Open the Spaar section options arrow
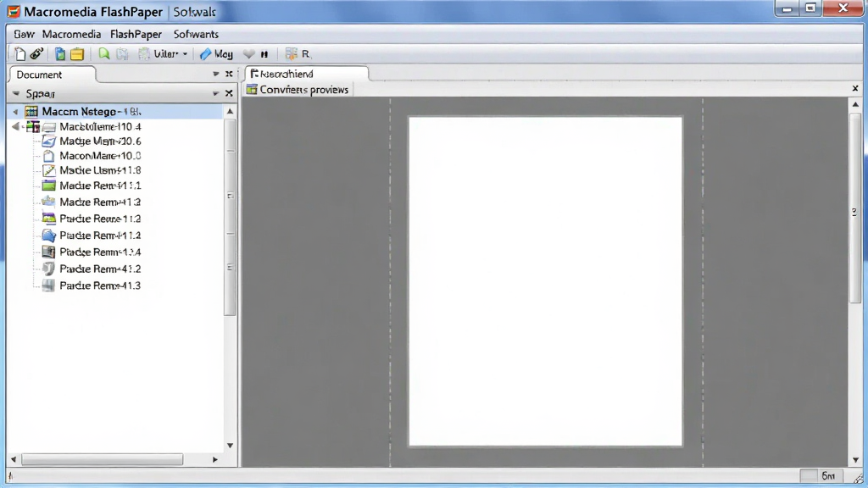 (x=216, y=93)
